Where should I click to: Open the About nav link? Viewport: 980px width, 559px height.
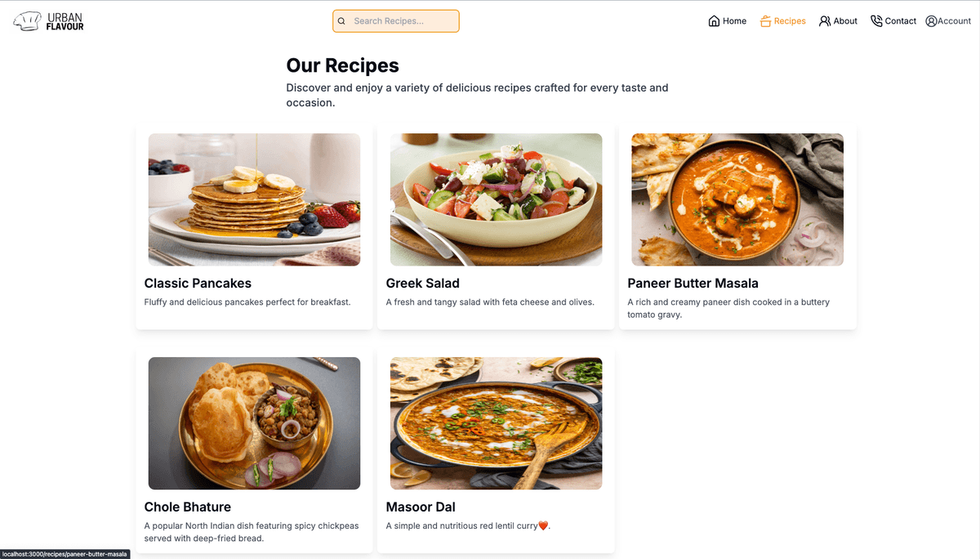pos(845,21)
